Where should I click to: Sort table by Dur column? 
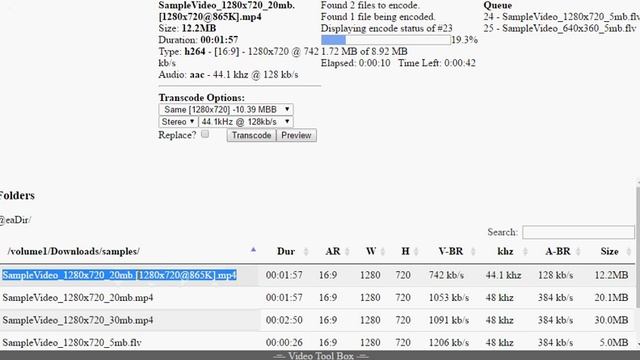(287, 251)
